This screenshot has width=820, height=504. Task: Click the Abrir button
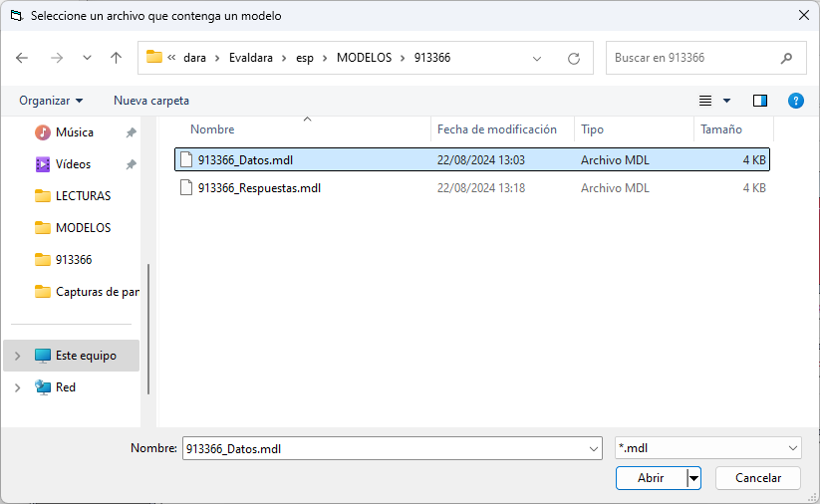[651, 478]
